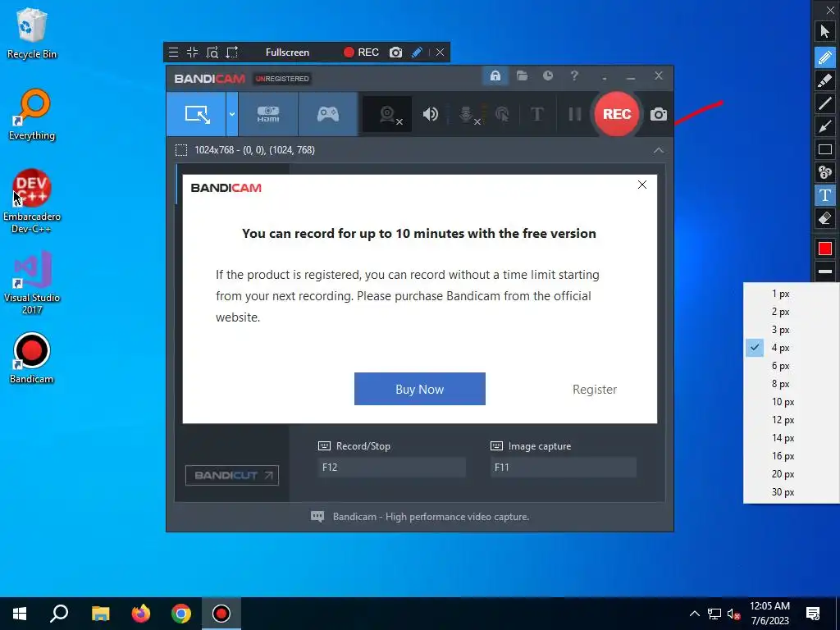This screenshot has height=630, width=840.
Task: Select the eraser tool
Action: pyautogui.click(x=825, y=218)
